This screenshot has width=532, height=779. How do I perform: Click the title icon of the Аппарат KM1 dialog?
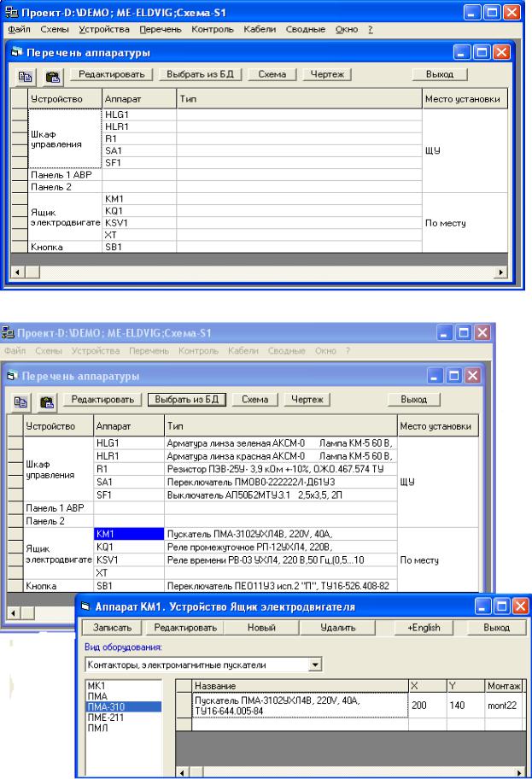86,606
